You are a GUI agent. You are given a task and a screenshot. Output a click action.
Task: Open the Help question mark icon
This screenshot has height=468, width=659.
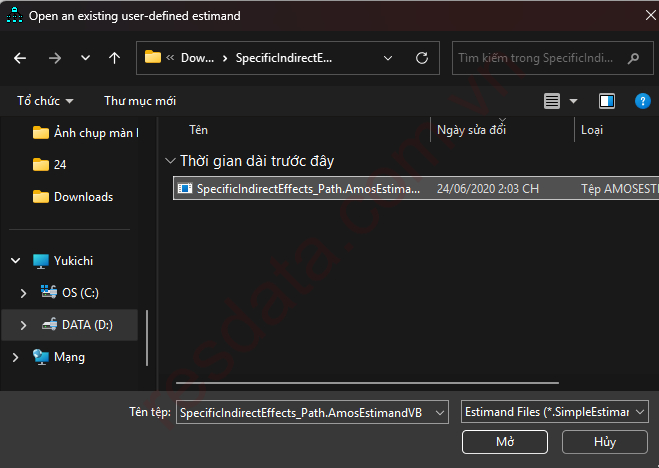(x=642, y=101)
